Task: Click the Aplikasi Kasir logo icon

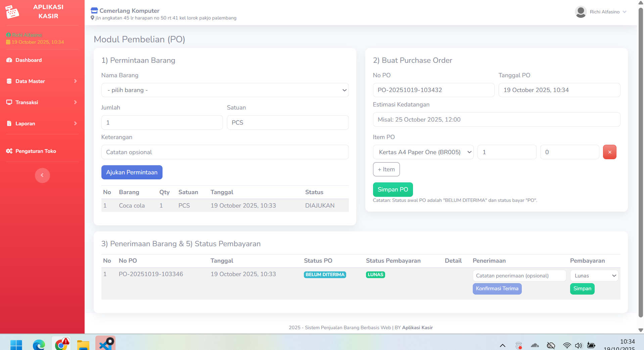Action: (x=12, y=12)
